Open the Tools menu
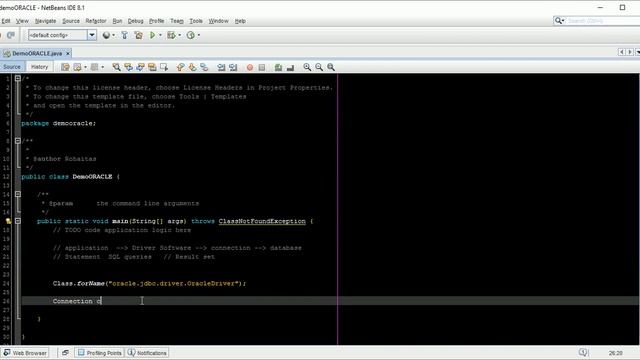The width and height of the screenshot is (640, 360). point(196,21)
